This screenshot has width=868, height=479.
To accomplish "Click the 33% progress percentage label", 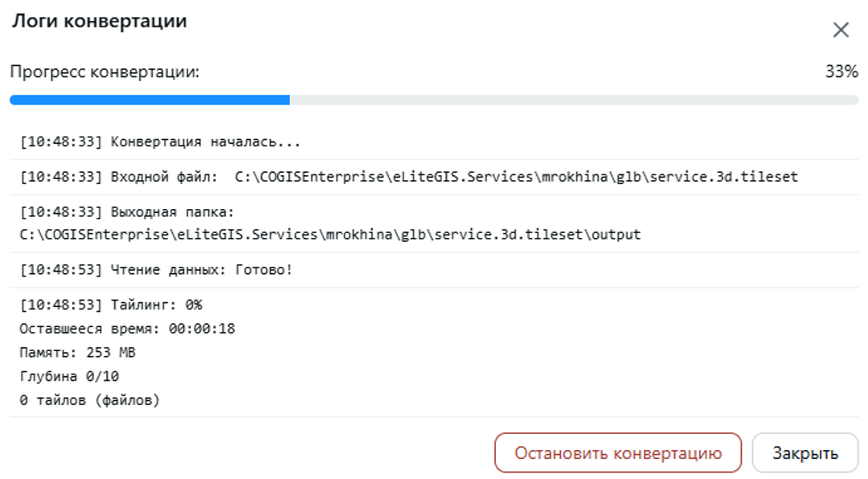I will (x=841, y=72).
